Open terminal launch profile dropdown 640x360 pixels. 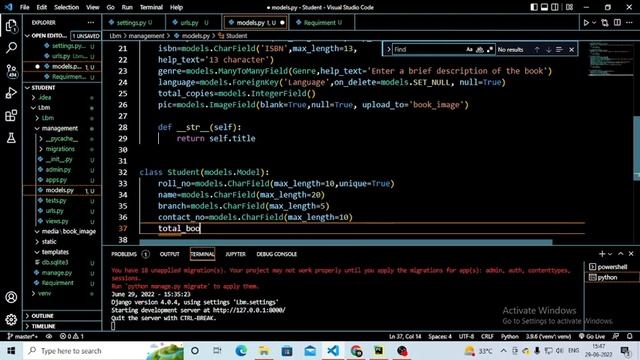(x=610, y=254)
